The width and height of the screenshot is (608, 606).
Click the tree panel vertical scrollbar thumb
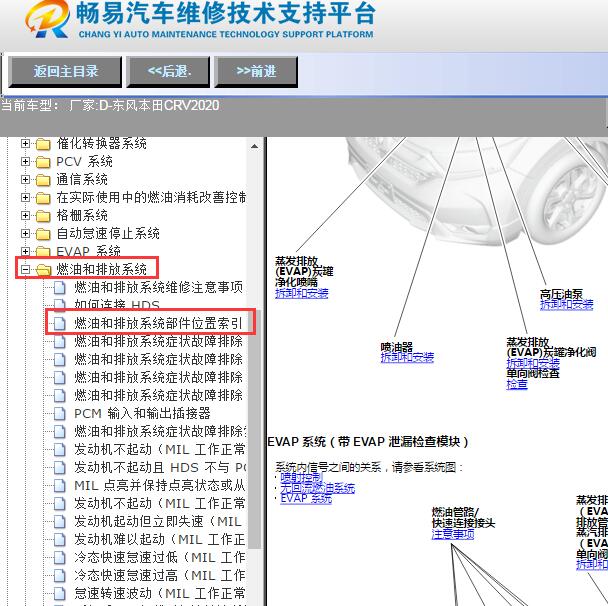coord(254,428)
